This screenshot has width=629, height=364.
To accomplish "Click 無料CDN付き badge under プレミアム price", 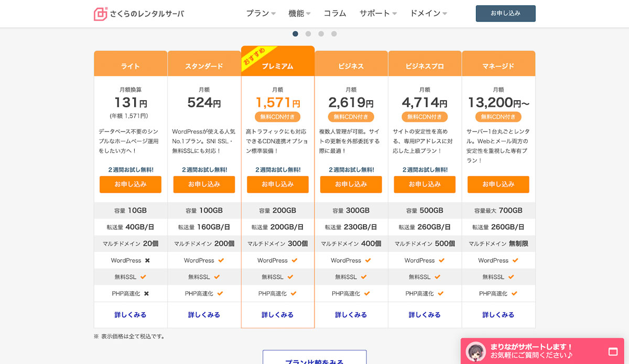I will [x=278, y=117].
